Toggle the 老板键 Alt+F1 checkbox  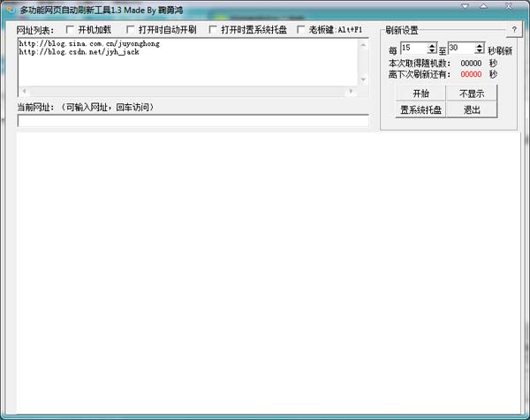click(x=300, y=30)
